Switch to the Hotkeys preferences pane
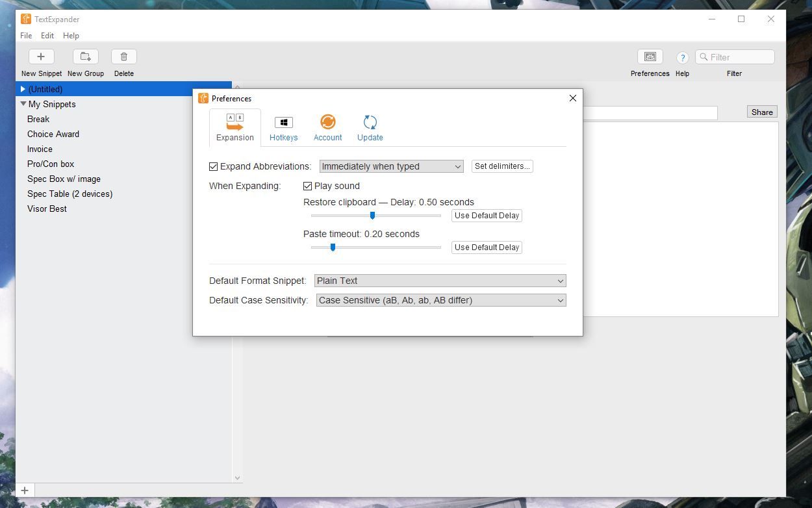The image size is (812, 508). [284, 127]
